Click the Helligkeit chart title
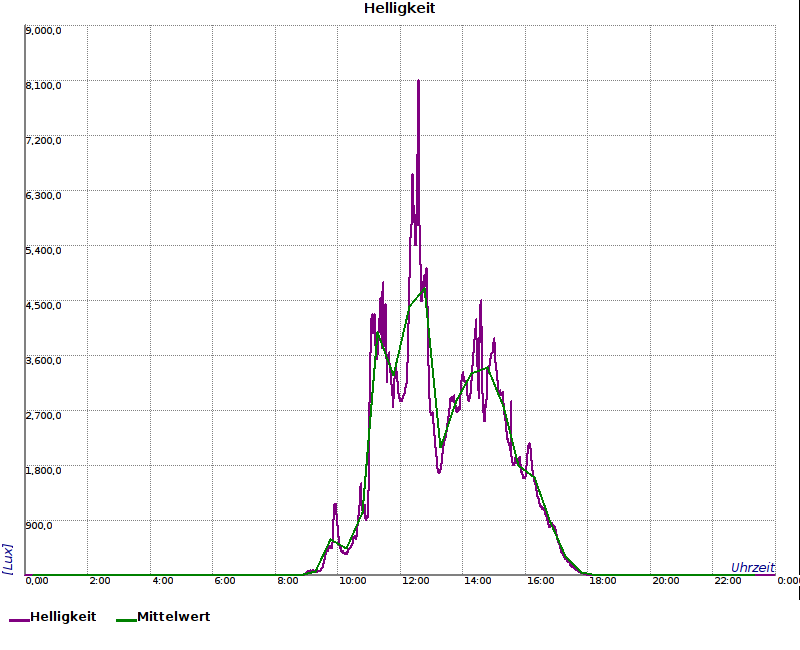This screenshot has height=650, width=800. [x=399, y=9]
